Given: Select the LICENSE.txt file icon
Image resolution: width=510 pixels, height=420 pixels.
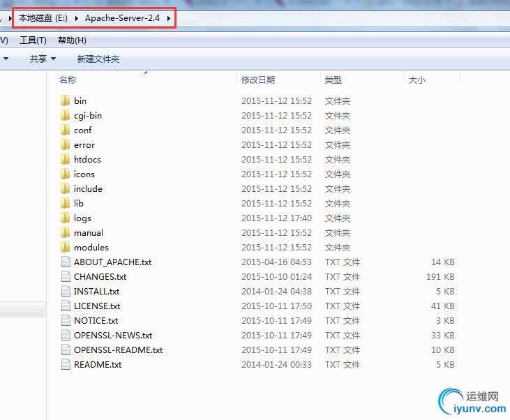Looking at the screenshot, I should [x=66, y=306].
